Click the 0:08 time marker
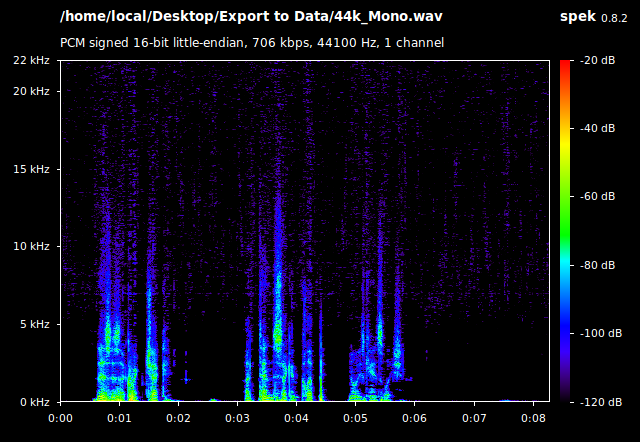640x442 pixels. point(532,418)
